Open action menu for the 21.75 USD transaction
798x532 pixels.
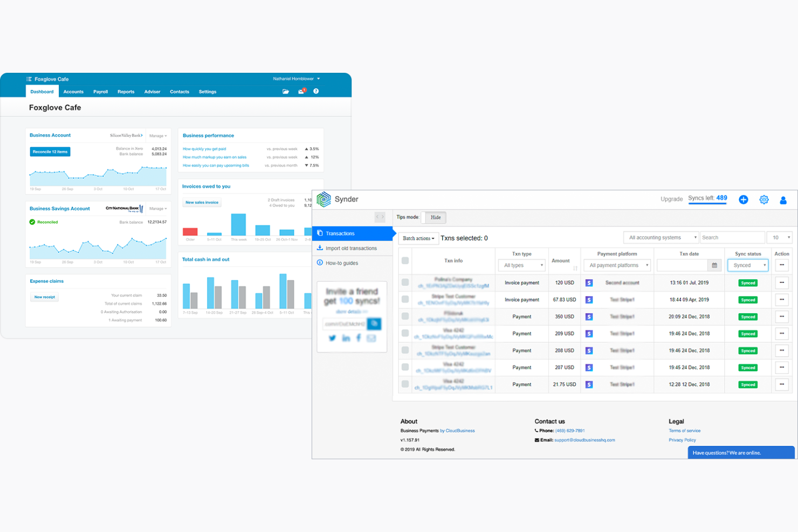(782, 384)
